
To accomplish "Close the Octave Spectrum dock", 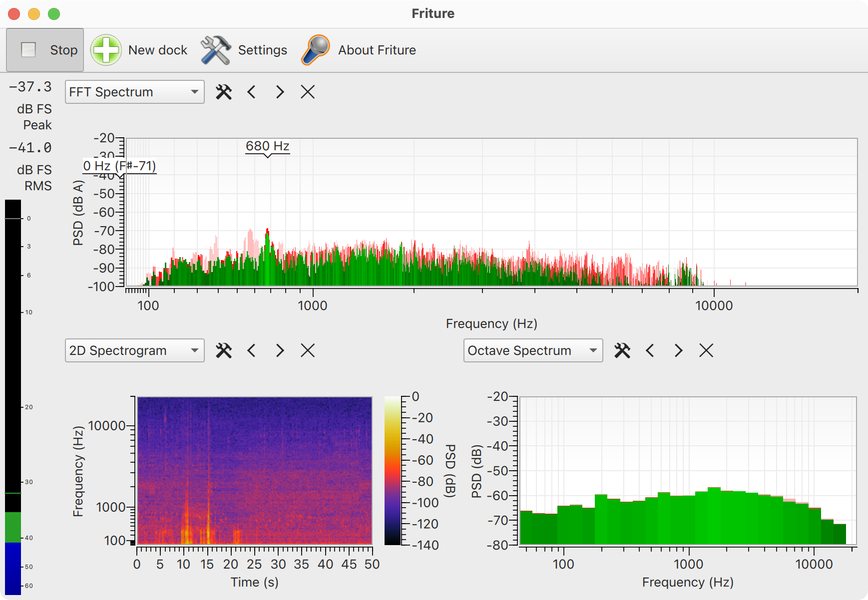I will (x=706, y=350).
